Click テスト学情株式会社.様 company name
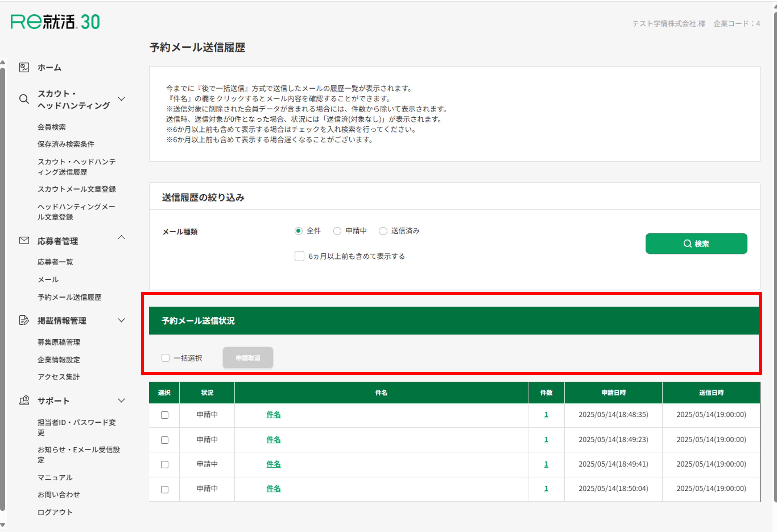This screenshot has width=777, height=532. (x=669, y=23)
